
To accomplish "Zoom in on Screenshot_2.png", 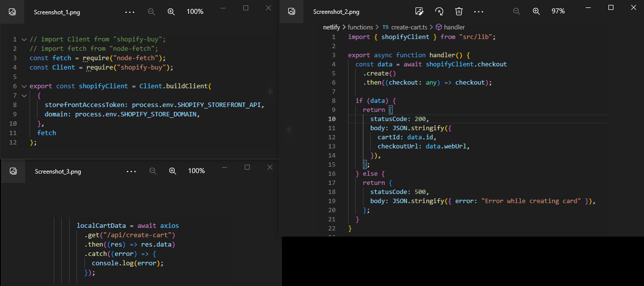I will coord(536,11).
